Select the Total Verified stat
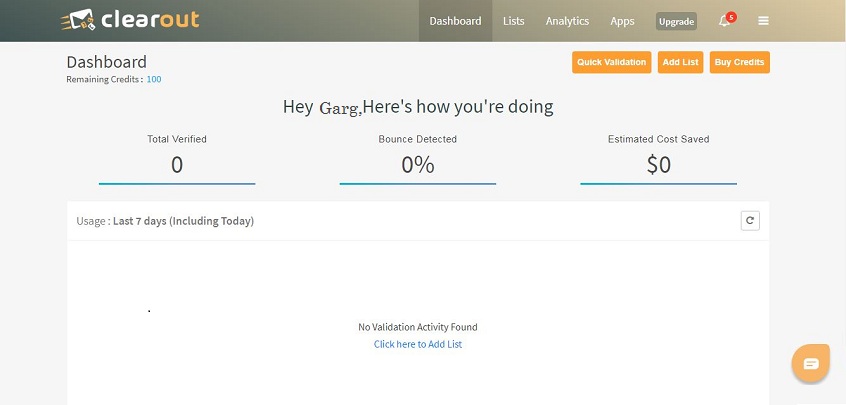 (x=177, y=158)
